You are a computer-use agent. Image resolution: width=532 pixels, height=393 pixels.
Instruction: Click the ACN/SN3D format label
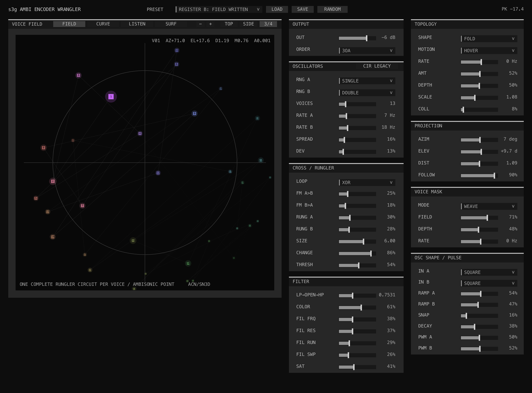pyautogui.click(x=199, y=284)
